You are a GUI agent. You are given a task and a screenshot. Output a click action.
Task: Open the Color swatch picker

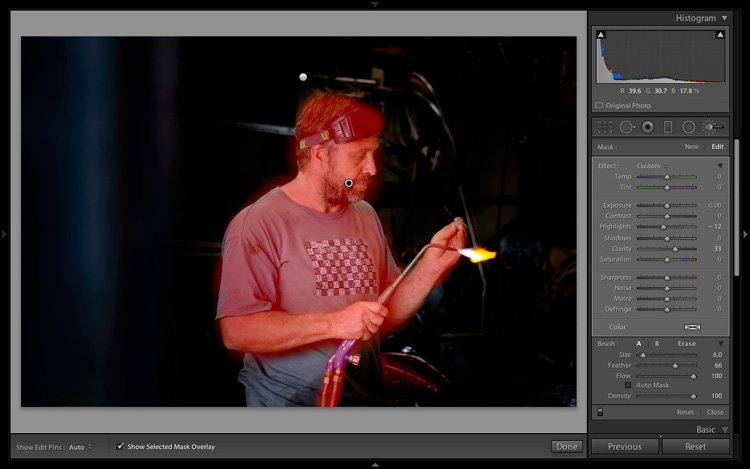click(x=691, y=327)
